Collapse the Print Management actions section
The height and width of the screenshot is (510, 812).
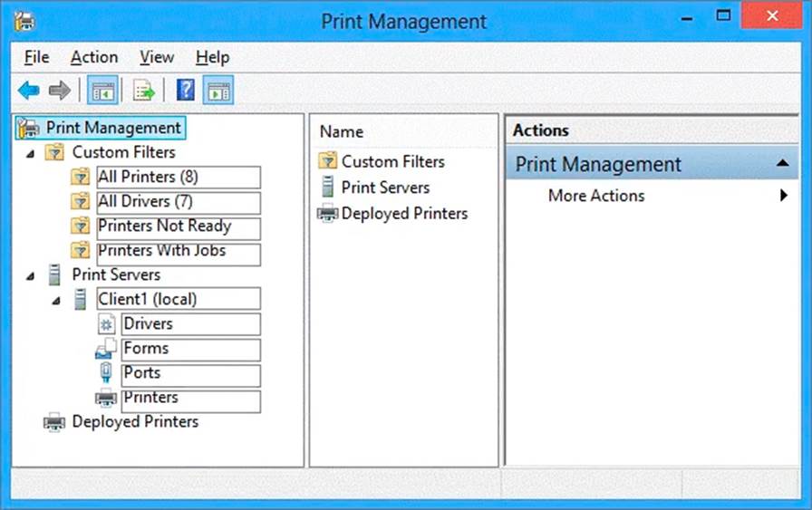[x=783, y=164]
